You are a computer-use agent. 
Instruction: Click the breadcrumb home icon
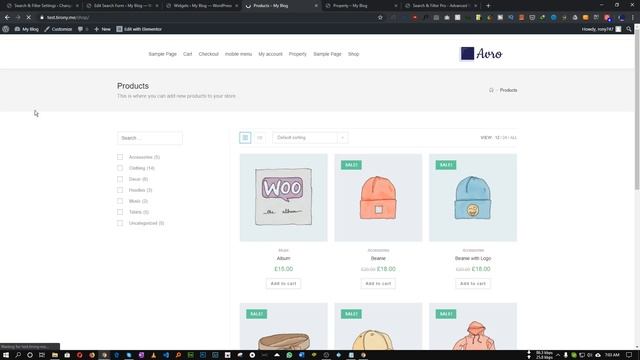point(491,90)
